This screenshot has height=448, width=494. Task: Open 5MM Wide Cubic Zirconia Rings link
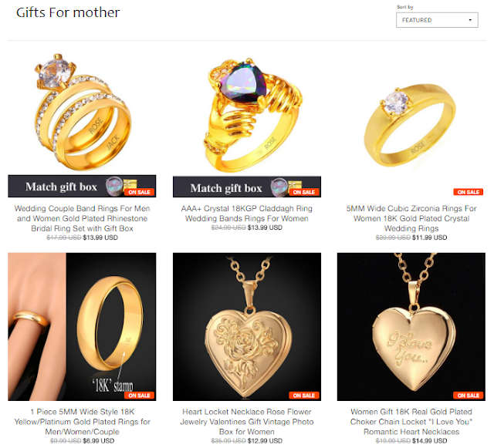411,218
